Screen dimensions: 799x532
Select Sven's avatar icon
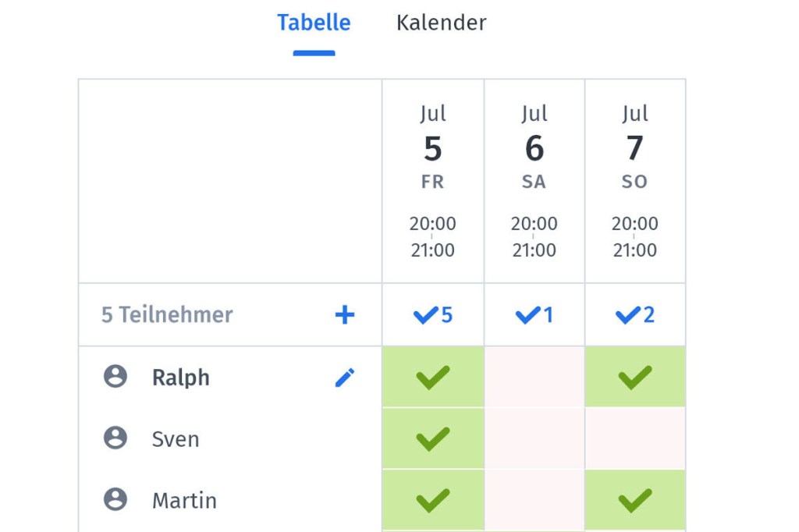pos(115,438)
